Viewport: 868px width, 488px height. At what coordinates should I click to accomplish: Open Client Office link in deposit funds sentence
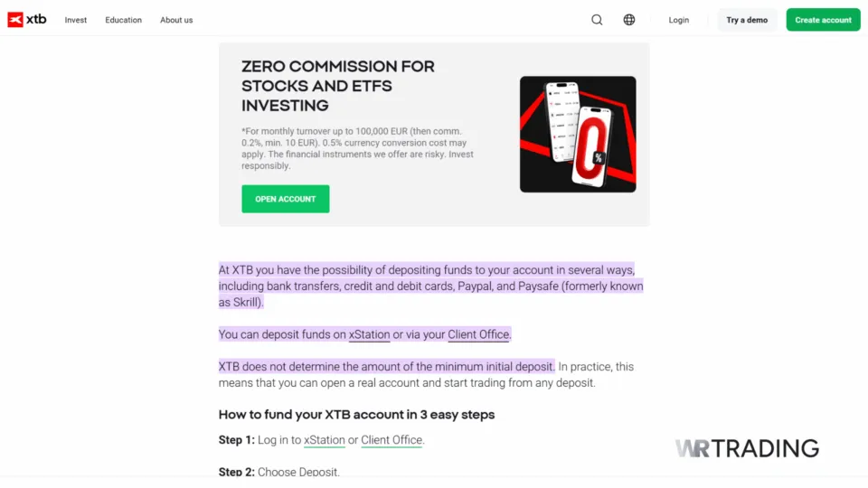pos(478,334)
